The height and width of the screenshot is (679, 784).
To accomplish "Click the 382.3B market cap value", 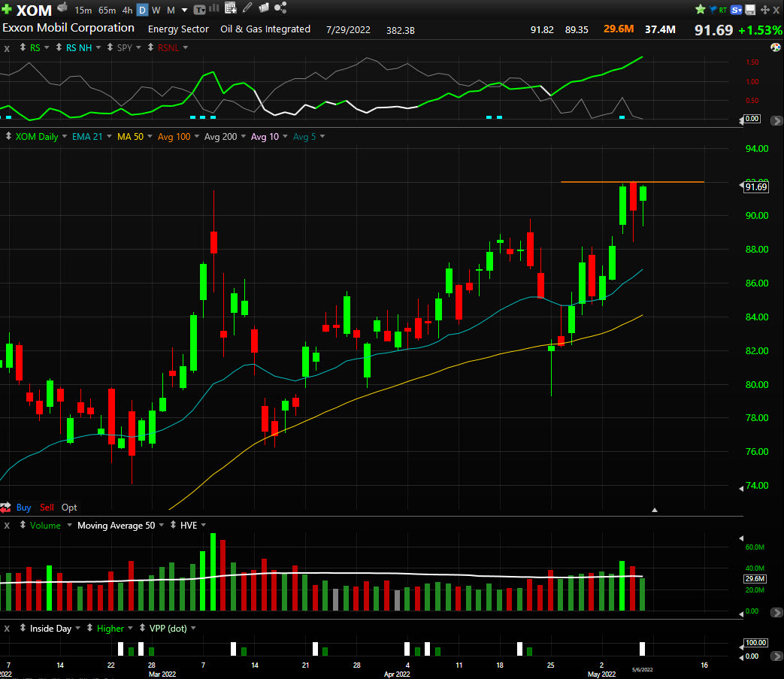I will tap(401, 31).
